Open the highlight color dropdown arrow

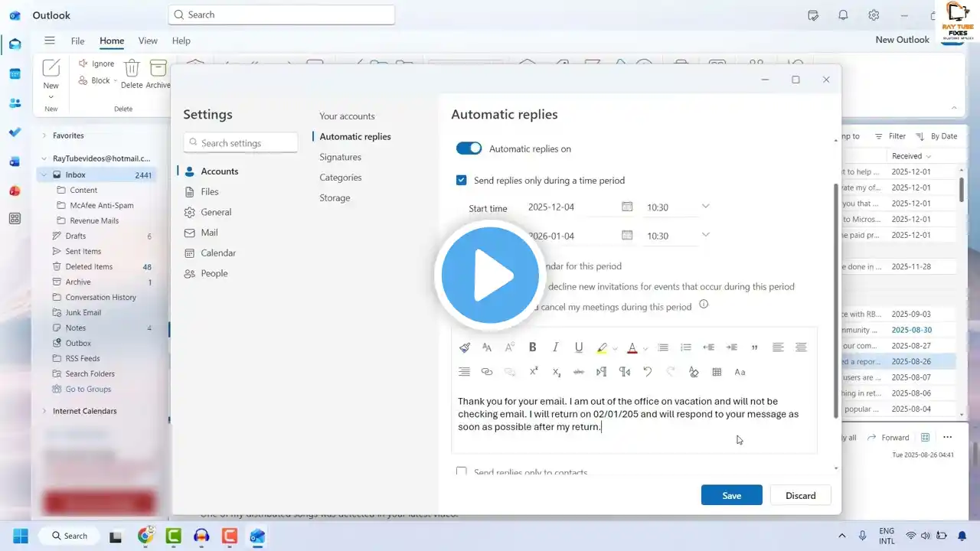click(615, 348)
